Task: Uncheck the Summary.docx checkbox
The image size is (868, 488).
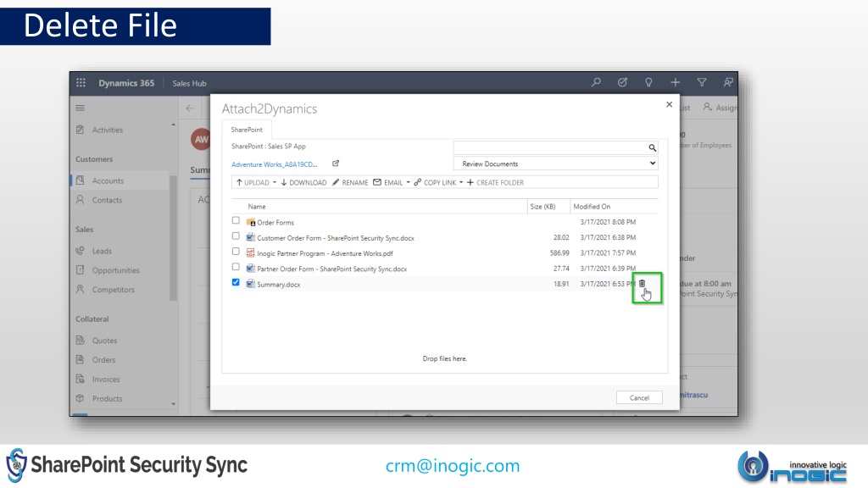Action: point(236,282)
